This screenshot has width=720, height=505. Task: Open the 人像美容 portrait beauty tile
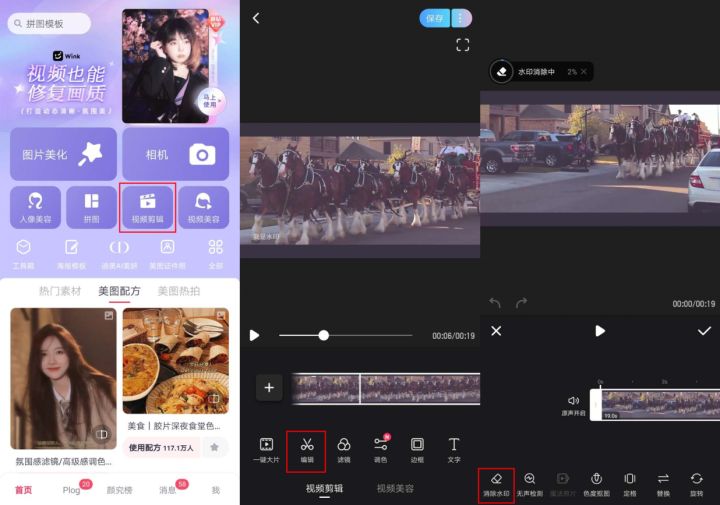pyautogui.click(x=35, y=207)
